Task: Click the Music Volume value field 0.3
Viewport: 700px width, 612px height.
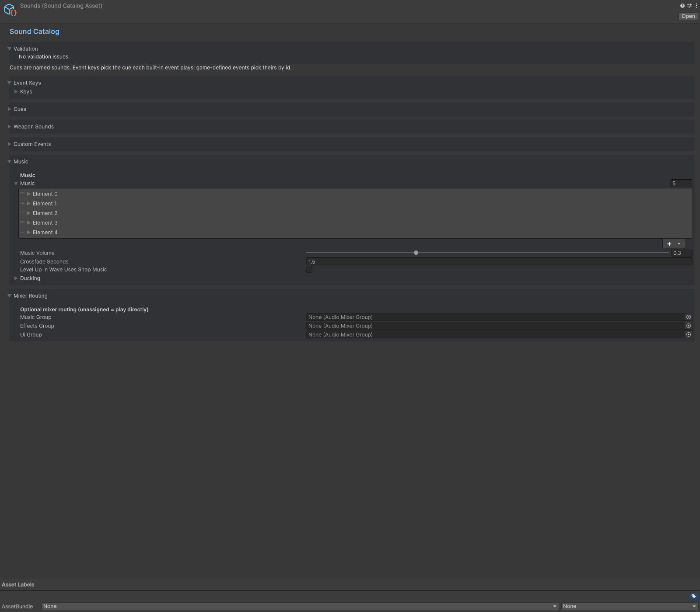Action: click(x=682, y=253)
